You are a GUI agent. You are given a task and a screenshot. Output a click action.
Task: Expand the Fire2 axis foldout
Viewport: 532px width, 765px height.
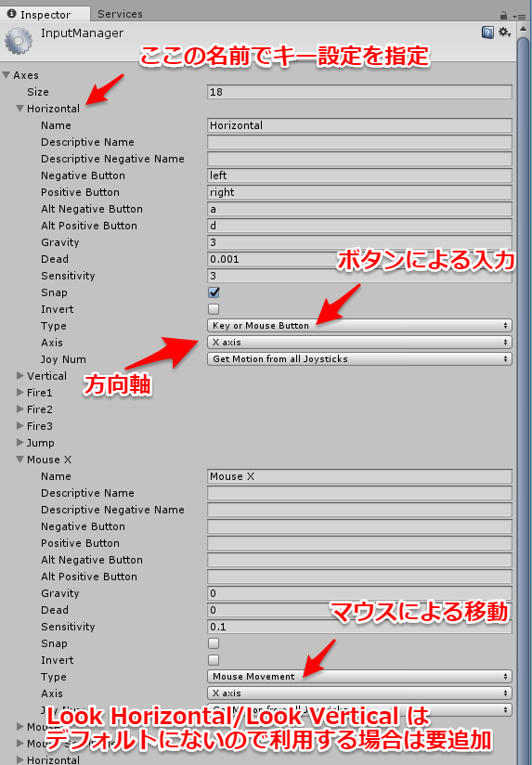click(20, 408)
